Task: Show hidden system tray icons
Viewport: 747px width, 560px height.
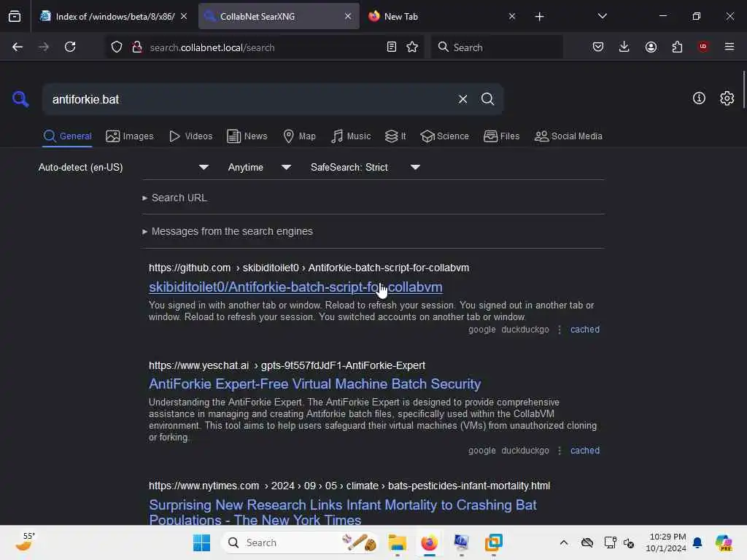Action: (564, 542)
